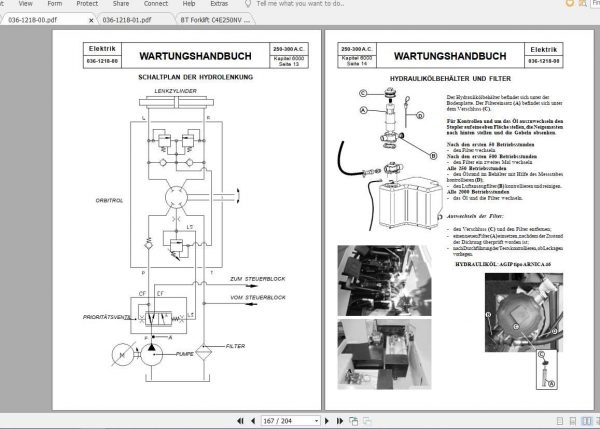
Task: Switch to single page view mode
Action: point(560,421)
